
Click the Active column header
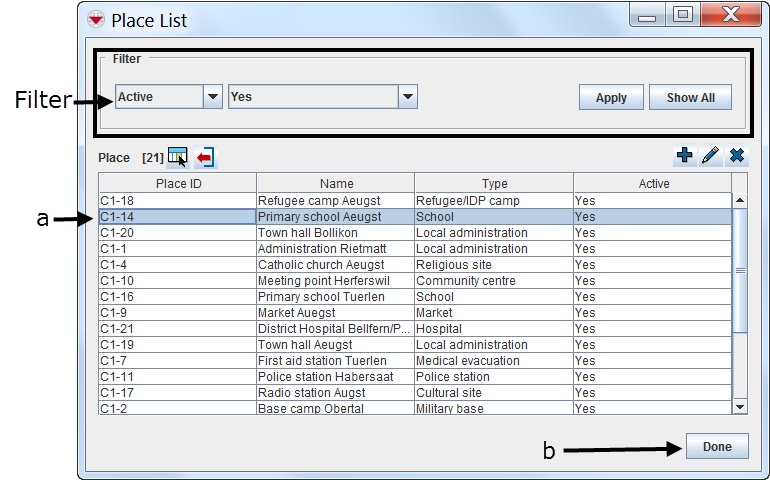[653, 184]
